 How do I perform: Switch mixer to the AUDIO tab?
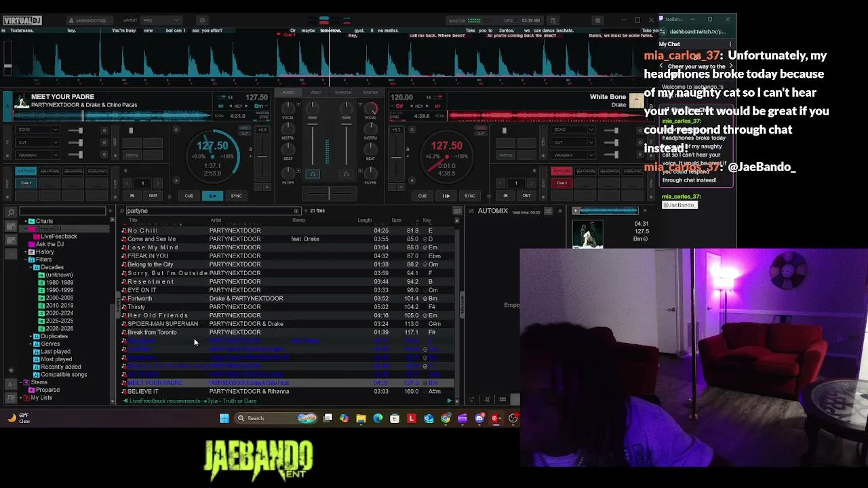[x=288, y=92]
